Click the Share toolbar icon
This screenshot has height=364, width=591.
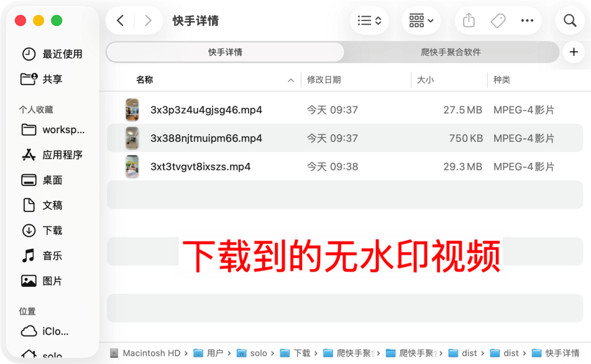tap(468, 20)
